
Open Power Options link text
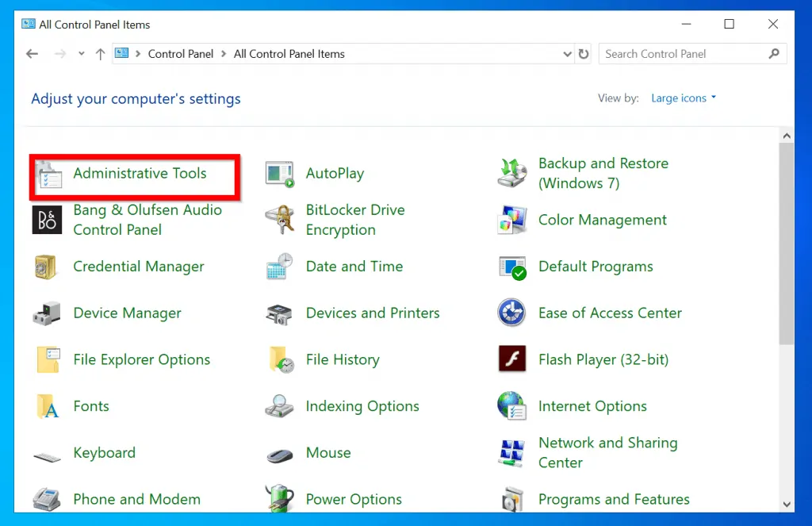354,499
